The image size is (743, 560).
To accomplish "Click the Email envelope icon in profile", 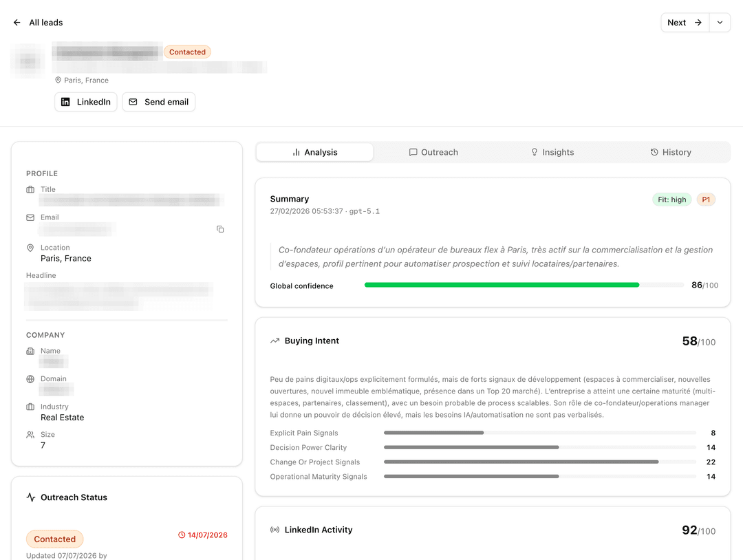I will (x=30, y=217).
